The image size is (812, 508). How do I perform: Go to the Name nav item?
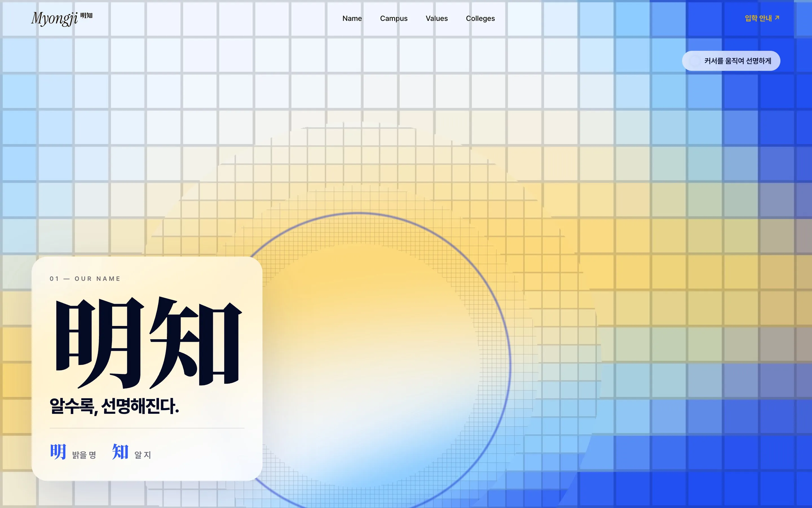click(x=352, y=18)
